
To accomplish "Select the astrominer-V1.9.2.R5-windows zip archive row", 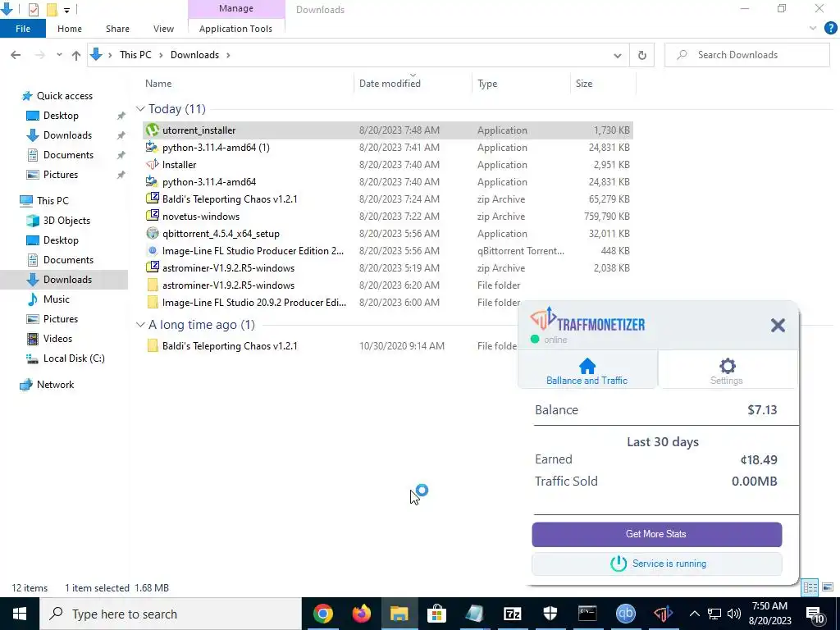I will (x=388, y=268).
